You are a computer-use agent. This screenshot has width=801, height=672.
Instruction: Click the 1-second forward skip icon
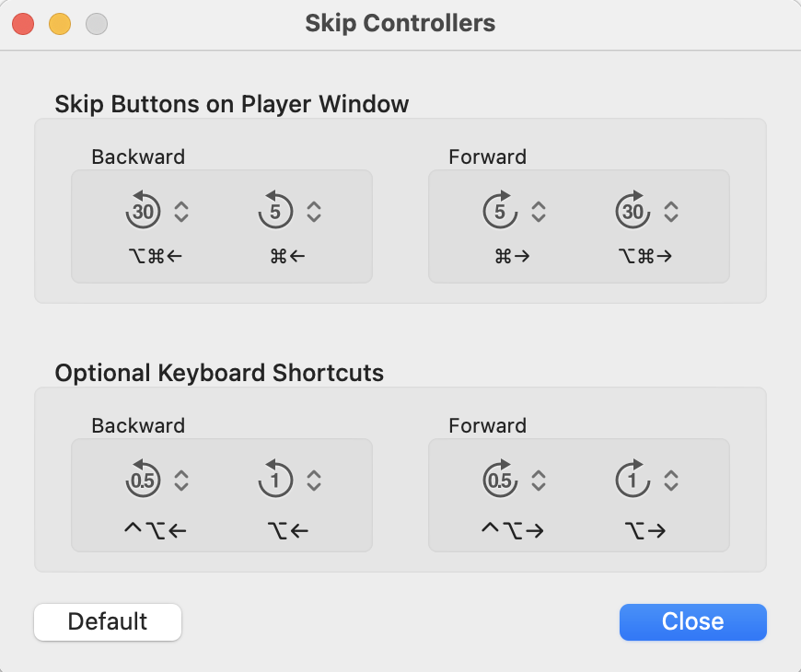coord(633,478)
